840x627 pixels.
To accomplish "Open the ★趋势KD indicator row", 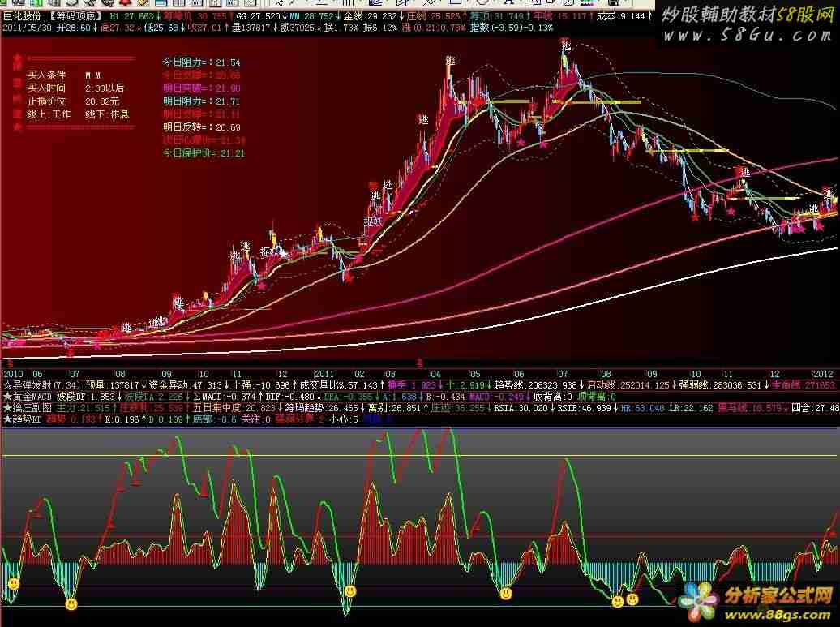I will pyautogui.click(x=23, y=419).
